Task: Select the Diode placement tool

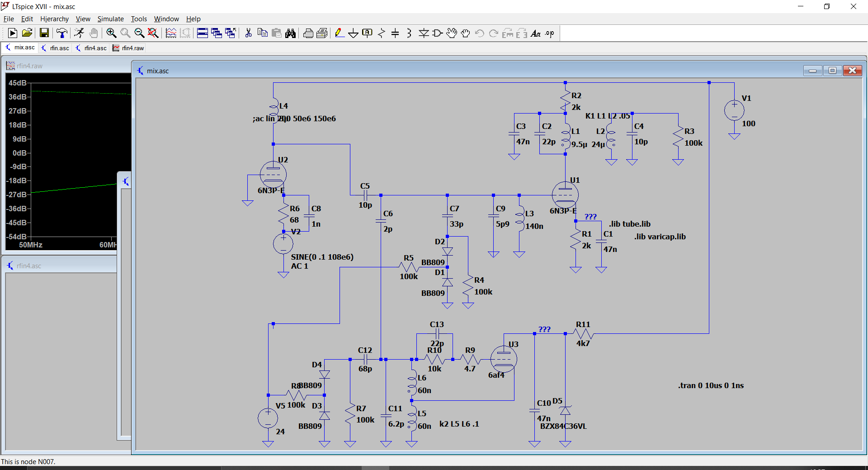Action: tap(424, 33)
